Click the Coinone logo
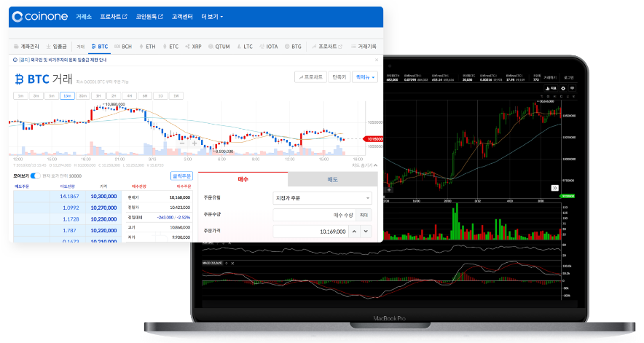The image size is (644, 343). point(40,17)
